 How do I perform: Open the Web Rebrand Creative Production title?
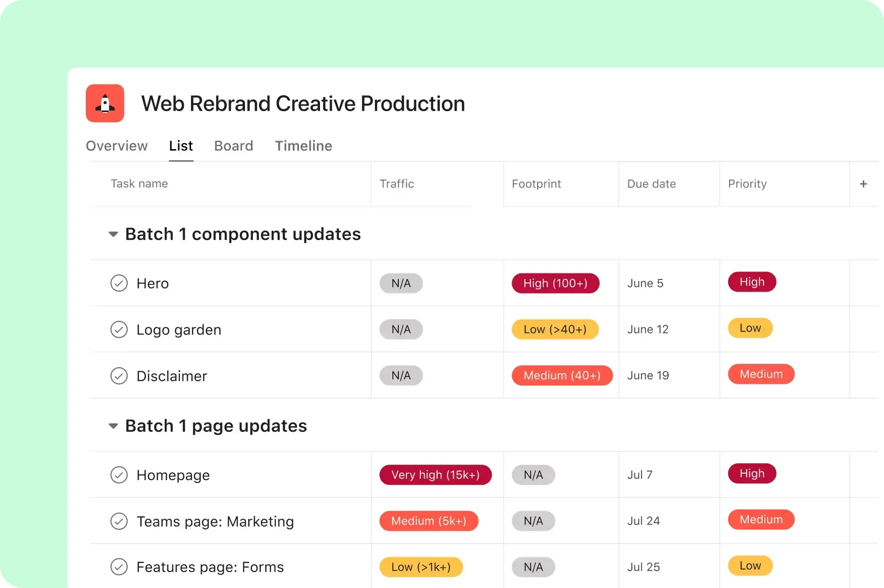pyautogui.click(x=303, y=104)
